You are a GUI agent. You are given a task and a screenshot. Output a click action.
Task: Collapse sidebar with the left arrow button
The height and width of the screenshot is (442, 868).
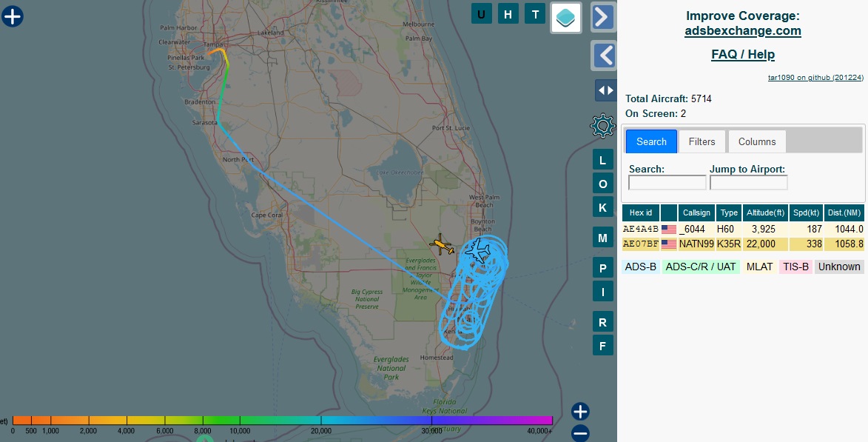[x=603, y=56]
